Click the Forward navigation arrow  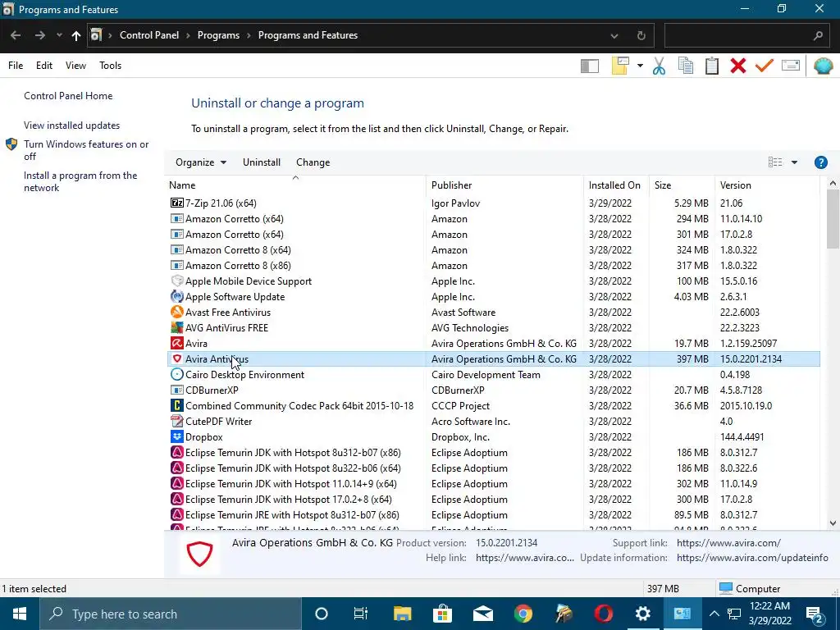39,35
